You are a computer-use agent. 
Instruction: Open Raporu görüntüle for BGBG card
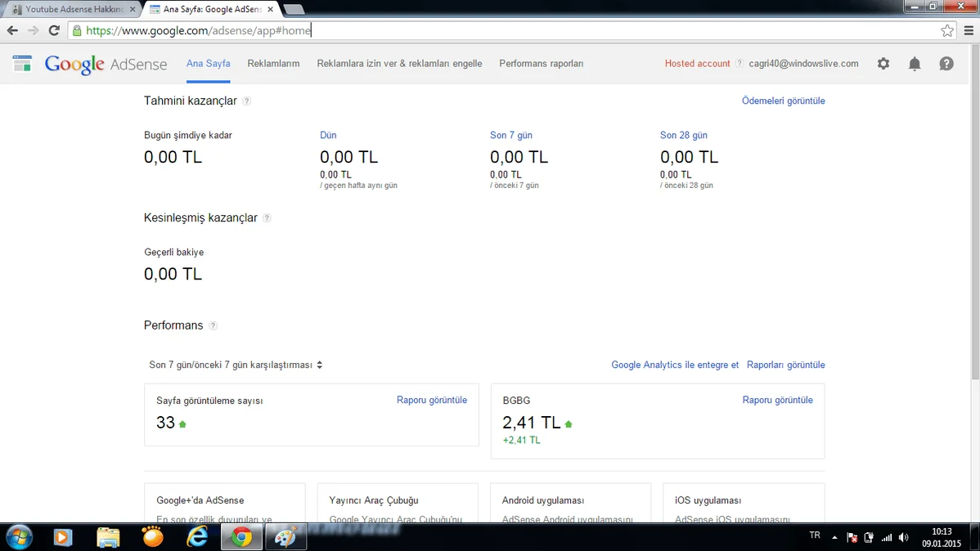777,400
